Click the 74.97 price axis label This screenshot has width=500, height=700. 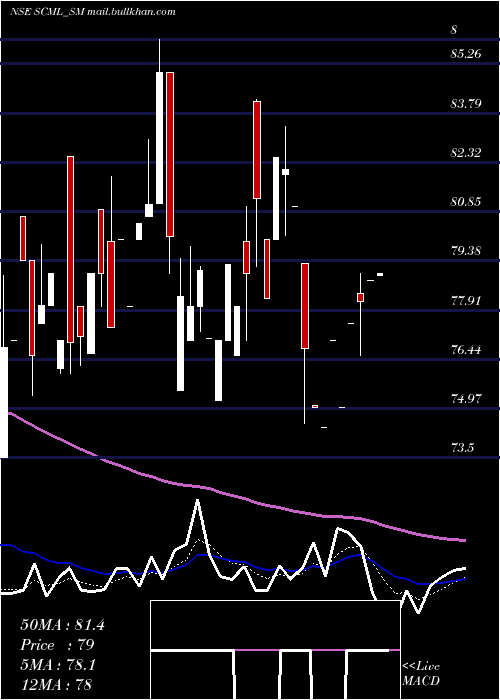(467, 399)
